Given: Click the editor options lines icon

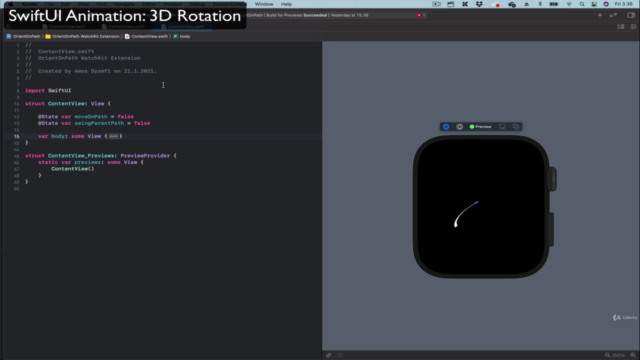Looking at the screenshot, I should 621,27.
